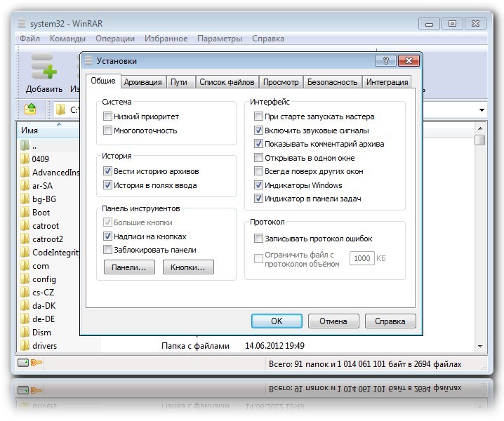The image size is (504, 421).
Task: Click the dialog's Справка button
Action: pos(390,321)
